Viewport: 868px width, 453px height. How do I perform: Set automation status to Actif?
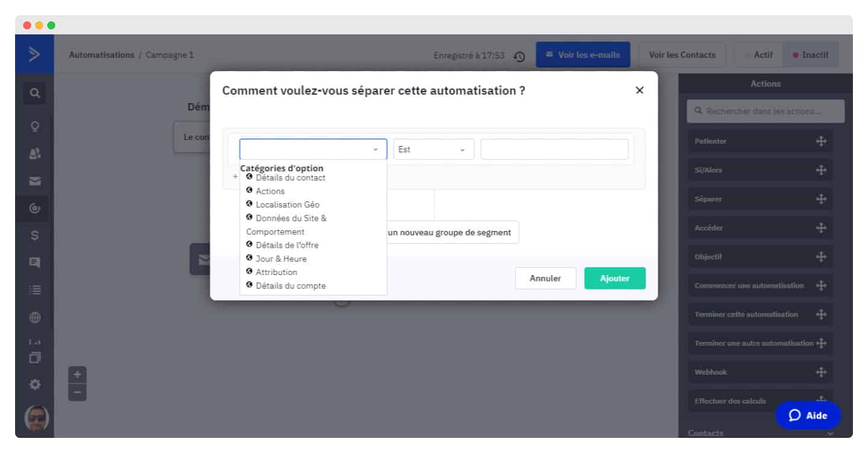(x=759, y=55)
